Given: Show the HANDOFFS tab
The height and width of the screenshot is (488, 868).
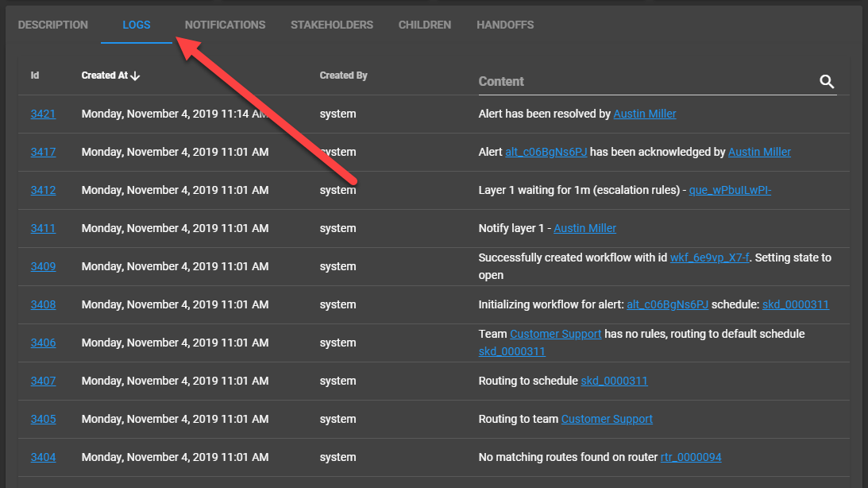Looking at the screenshot, I should (505, 25).
